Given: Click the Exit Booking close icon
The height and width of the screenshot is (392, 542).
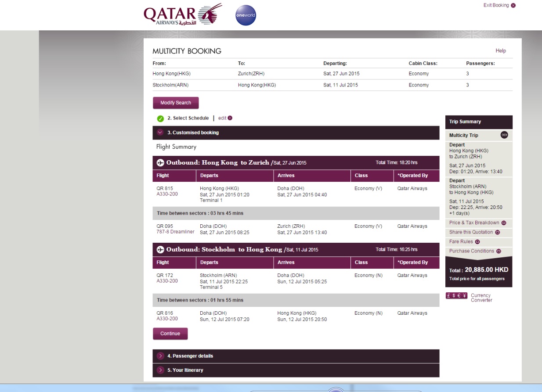Looking at the screenshot, I should pos(513,6).
